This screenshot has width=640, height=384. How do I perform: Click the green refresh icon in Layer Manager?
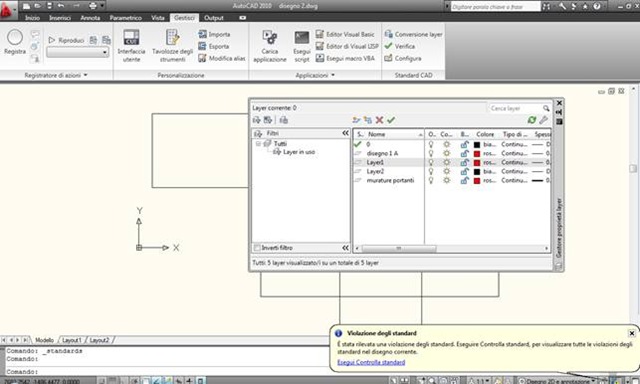coord(531,120)
